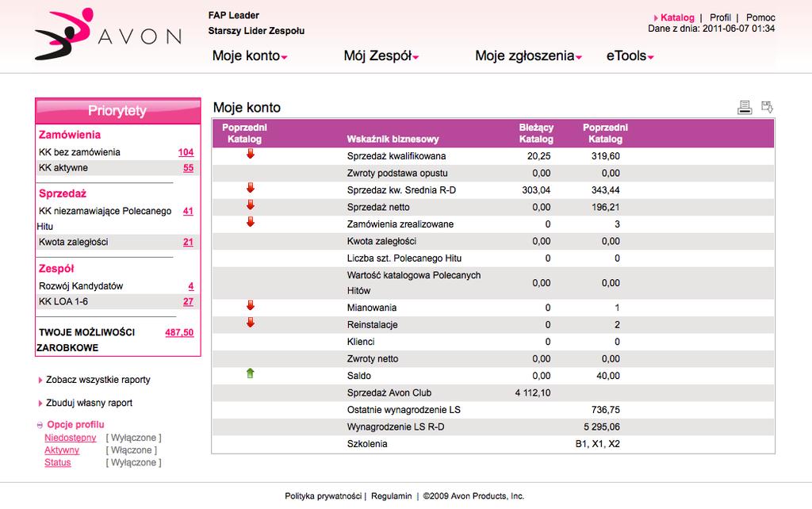Go to Profil page
The width and height of the screenshot is (812, 509).
tap(720, 17)
